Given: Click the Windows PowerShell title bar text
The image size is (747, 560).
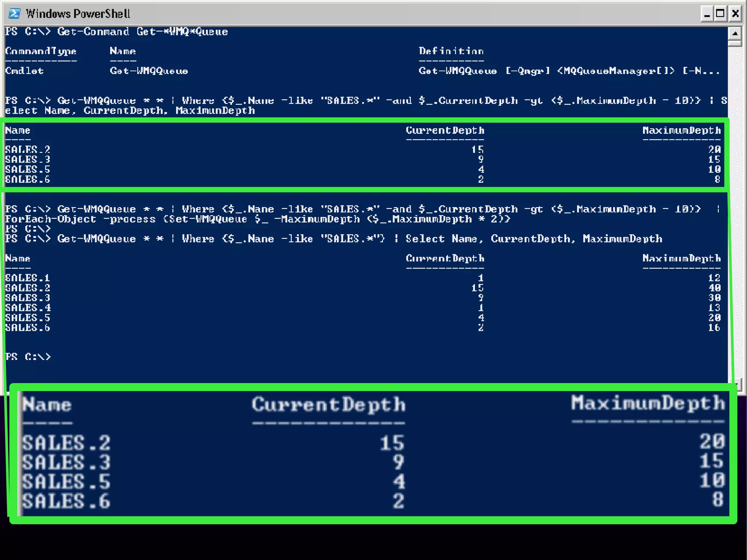Looking at the screenshot, I should (78, 14).
